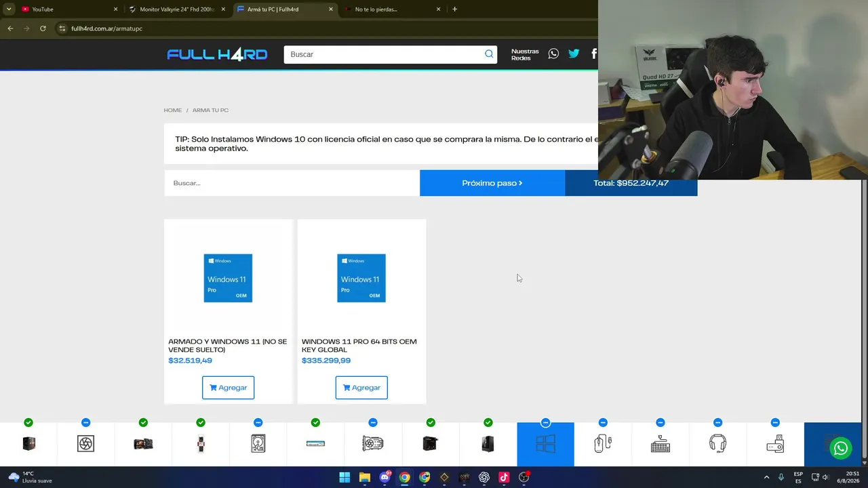Follow the HOME breadcrumb link
The height and width of the screenshot is (488, 868).
[173, 110]
